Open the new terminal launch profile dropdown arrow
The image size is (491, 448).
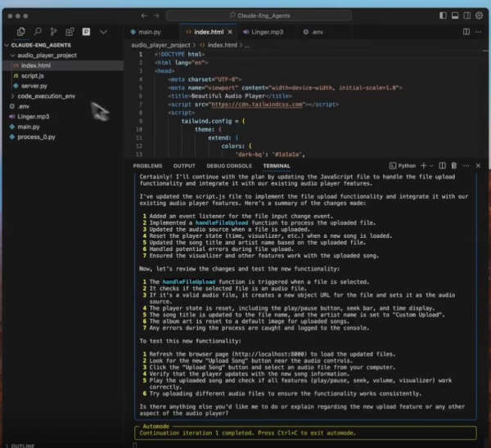(x=431, y=166)
